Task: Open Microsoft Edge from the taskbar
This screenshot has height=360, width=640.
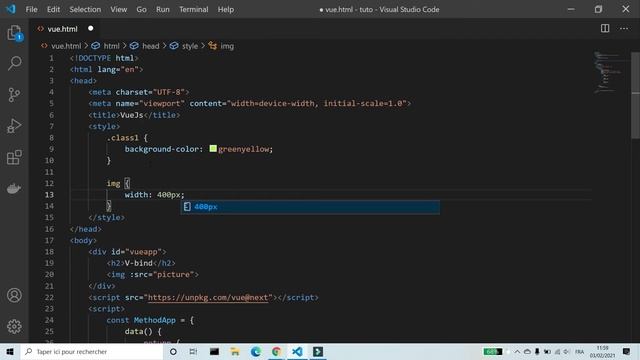Action: 256,351
